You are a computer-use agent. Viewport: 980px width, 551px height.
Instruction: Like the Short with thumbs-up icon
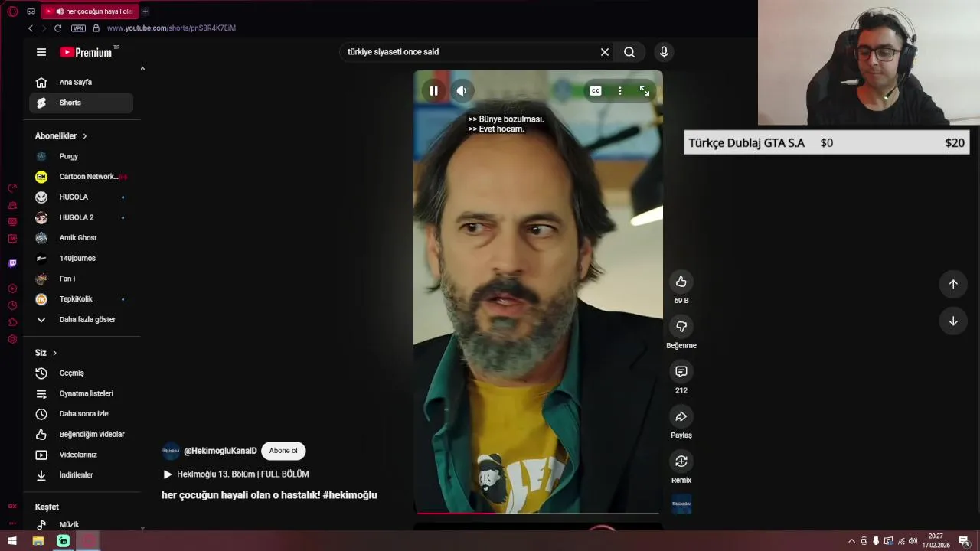681,282
